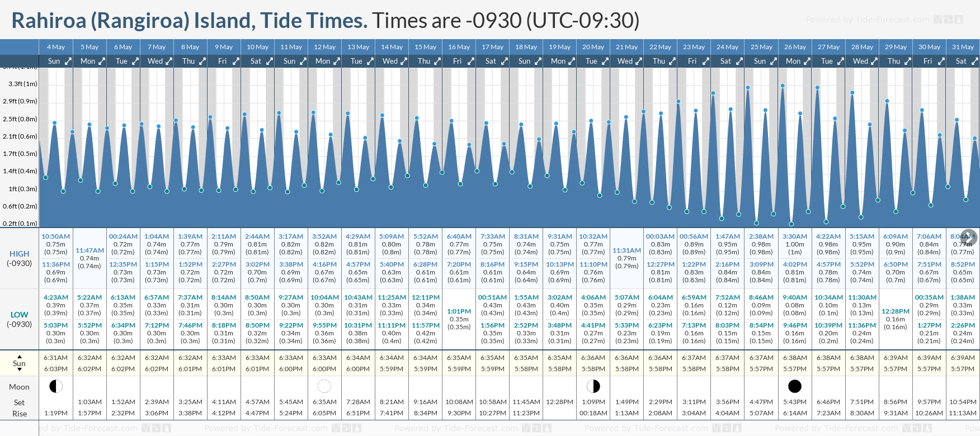Viewport: 980px width, 436px height.
Task: Select the 4 May date header
Action: [x=56, y=47]
